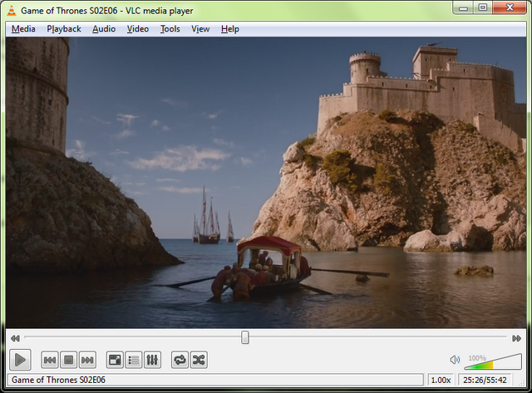Toggle elapsed time display 25:26/55:42
Viewport: 532px width, 393px height.
point(485,380)
